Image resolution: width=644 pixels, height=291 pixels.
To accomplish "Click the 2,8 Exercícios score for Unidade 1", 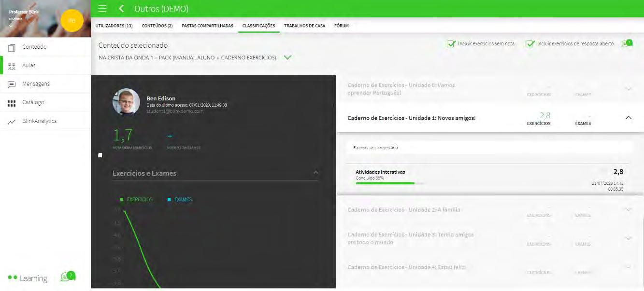I will [544, 116].
